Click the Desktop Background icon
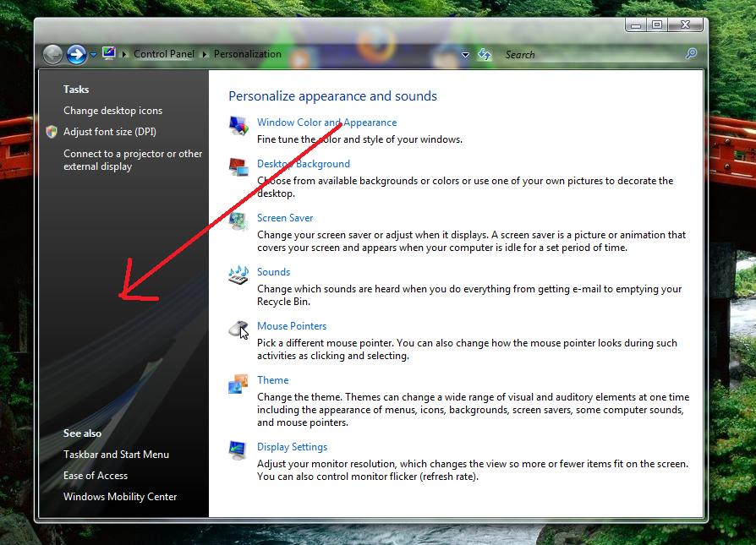 click(x=238, y=167)
